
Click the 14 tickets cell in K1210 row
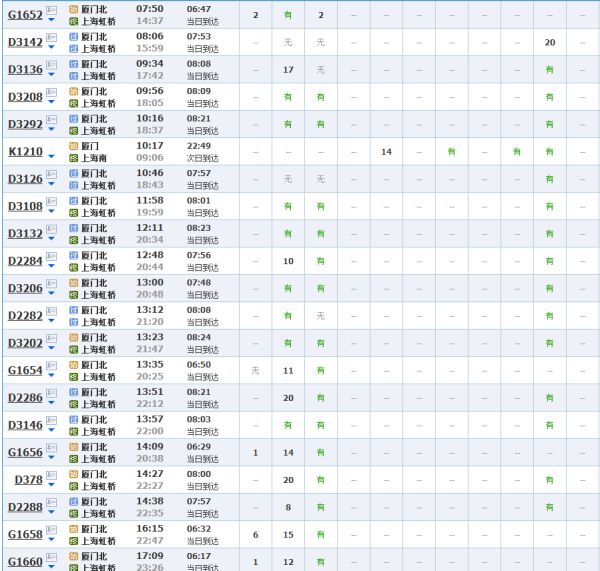click(386, 152)
